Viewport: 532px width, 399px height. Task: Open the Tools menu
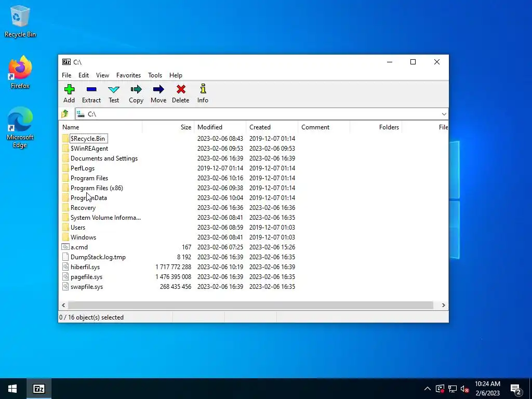(x=155, y=75)
